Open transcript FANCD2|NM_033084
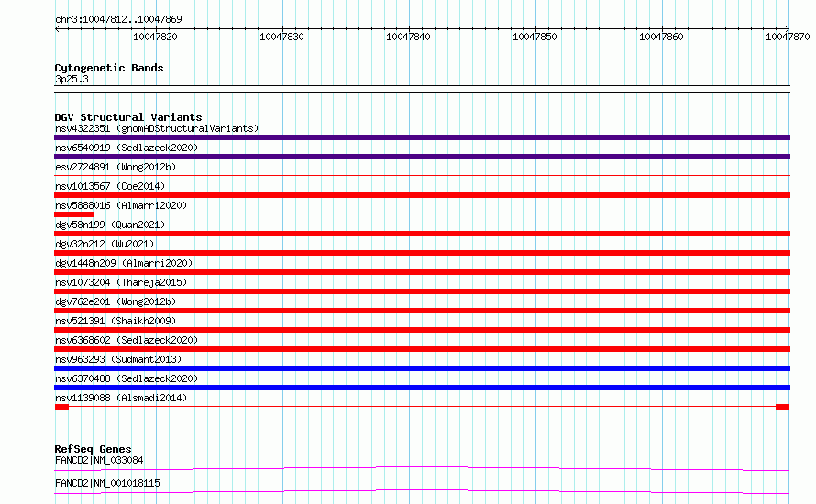 coord(99,460)
